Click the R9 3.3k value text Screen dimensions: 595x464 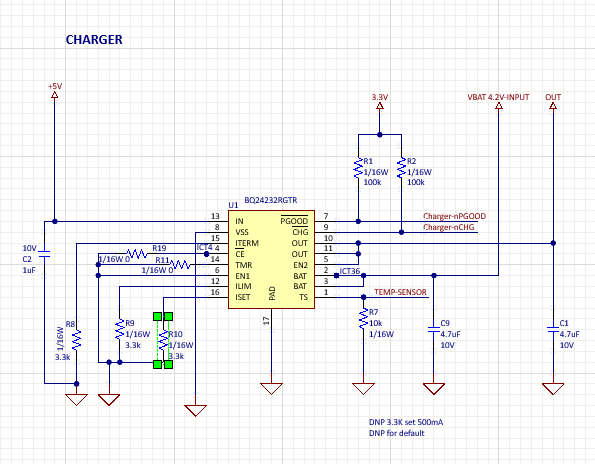133,345
